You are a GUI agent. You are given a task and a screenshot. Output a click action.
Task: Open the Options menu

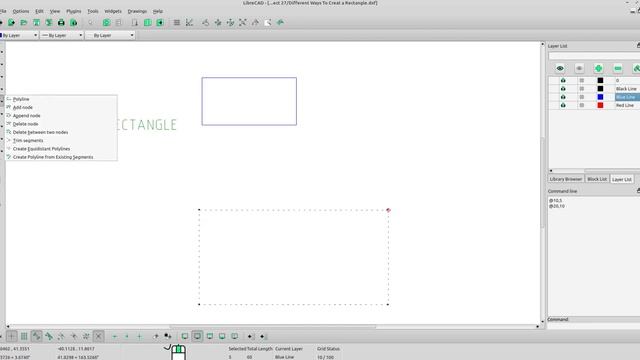[21, 11]
